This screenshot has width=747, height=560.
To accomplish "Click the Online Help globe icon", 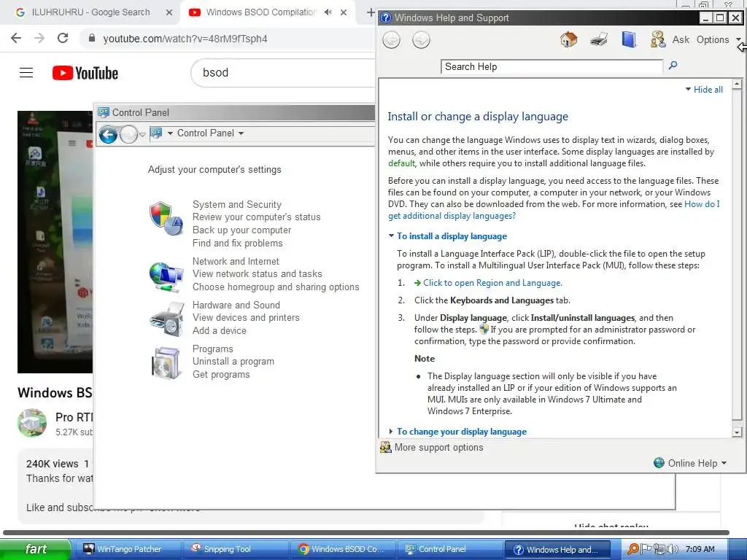I will pyautogui.click(x=659, y=463).
